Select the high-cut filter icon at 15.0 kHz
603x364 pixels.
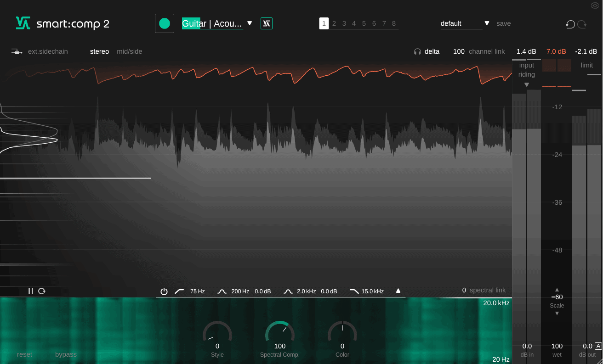pos(354,291)
